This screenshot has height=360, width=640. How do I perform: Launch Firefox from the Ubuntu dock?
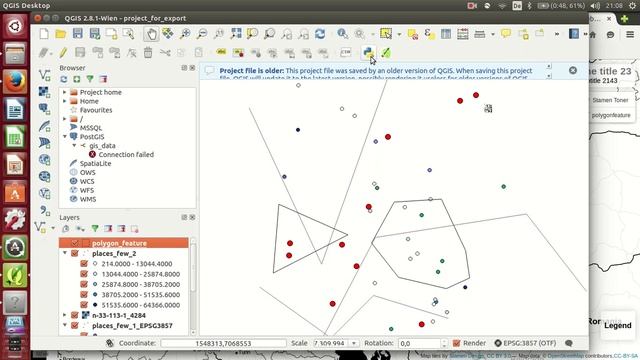click(x=15, y=81)
